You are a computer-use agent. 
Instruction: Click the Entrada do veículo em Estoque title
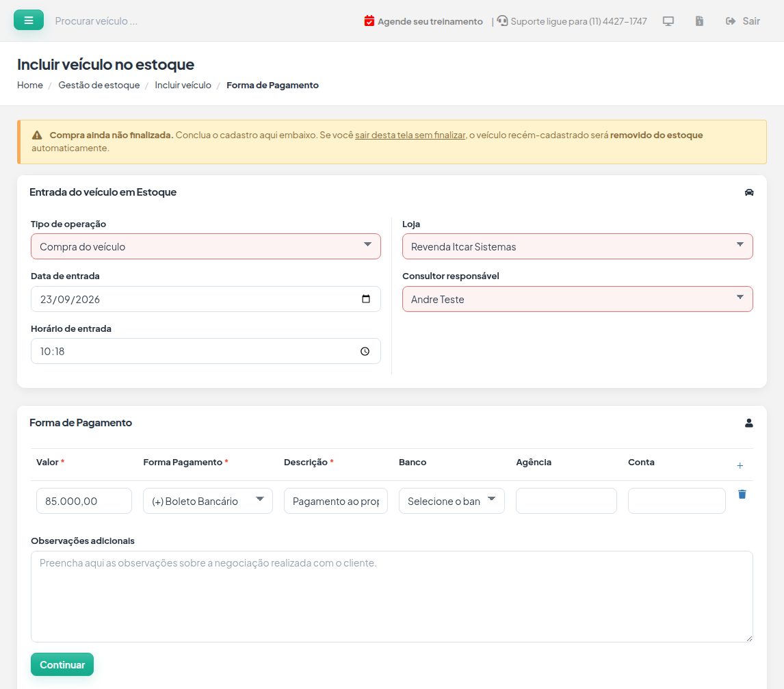(103, 192)
